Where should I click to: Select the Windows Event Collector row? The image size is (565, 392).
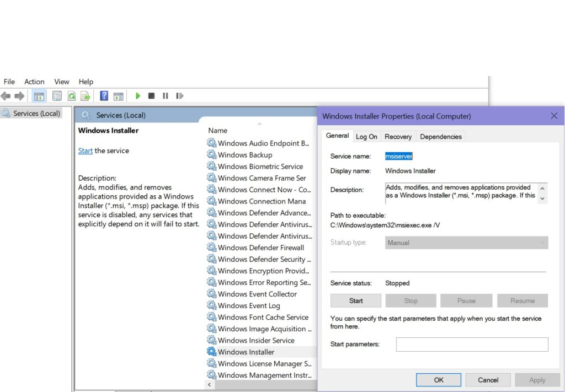pyautogui.click(x=257, y=294)
